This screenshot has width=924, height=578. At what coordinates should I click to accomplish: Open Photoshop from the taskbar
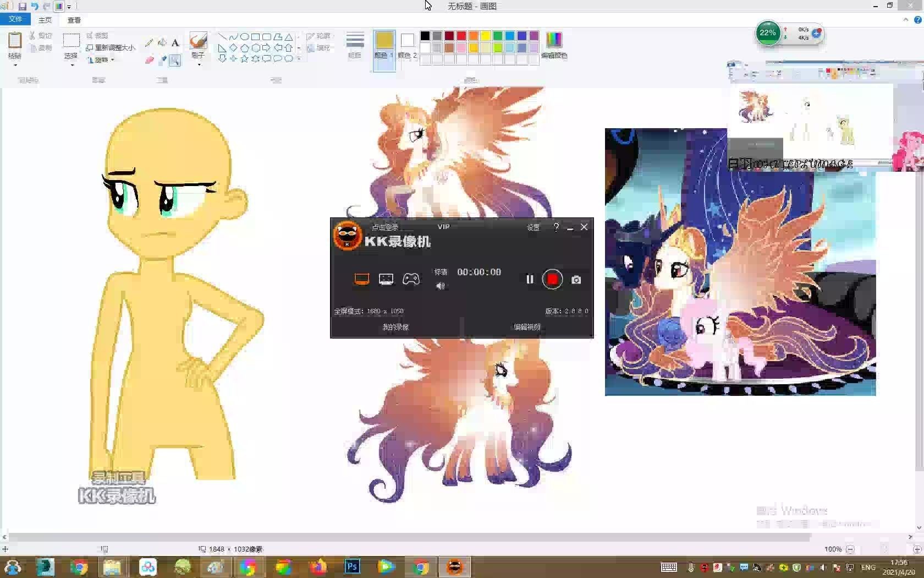(x=352, y=566)
